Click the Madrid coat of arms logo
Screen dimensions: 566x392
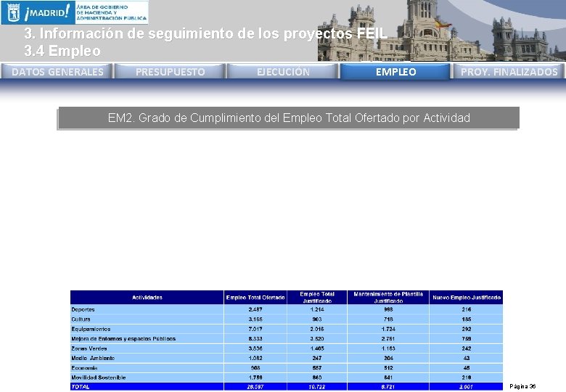pos(13,12)
